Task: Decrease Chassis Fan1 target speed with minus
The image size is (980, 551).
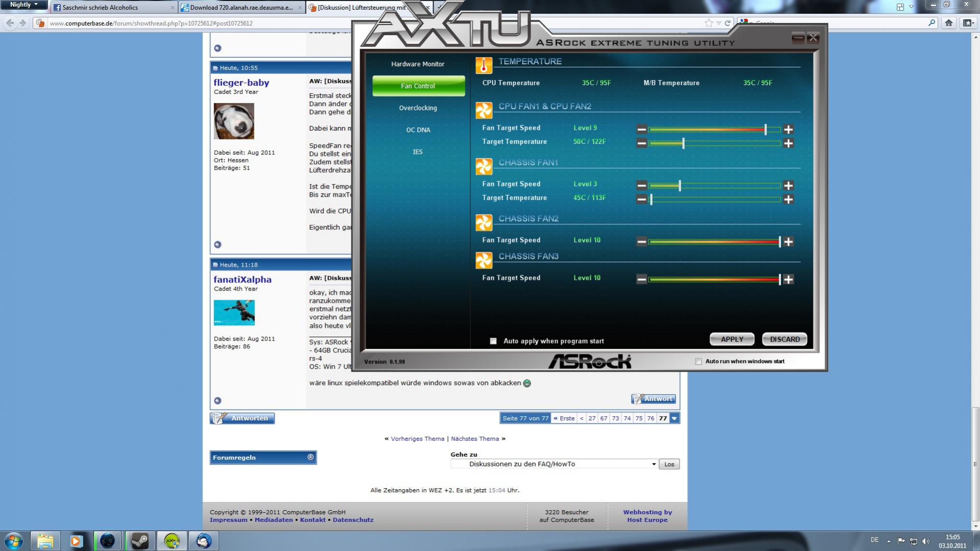Action: coord(641,185)
